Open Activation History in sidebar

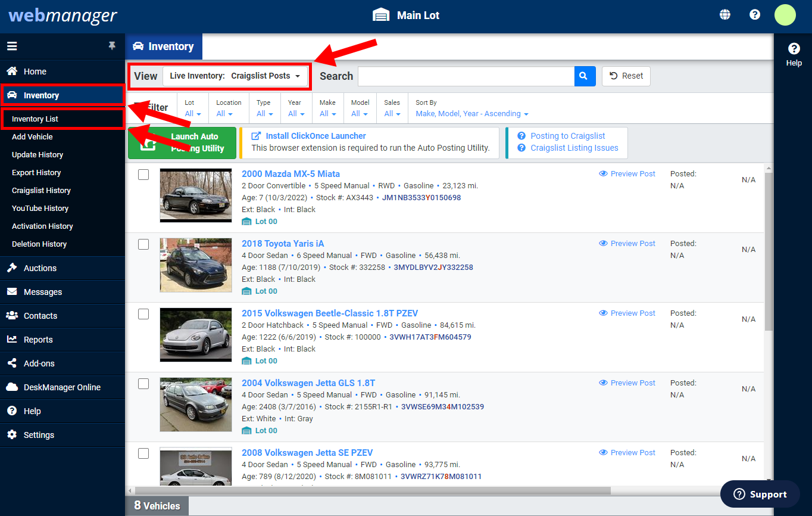pos(42,226)
